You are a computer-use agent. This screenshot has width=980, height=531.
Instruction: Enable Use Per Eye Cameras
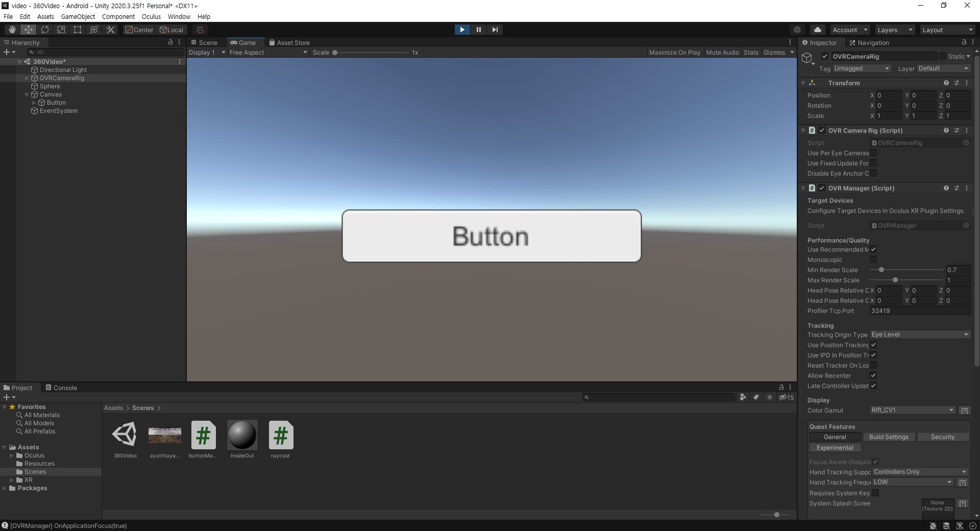point(873,153)
